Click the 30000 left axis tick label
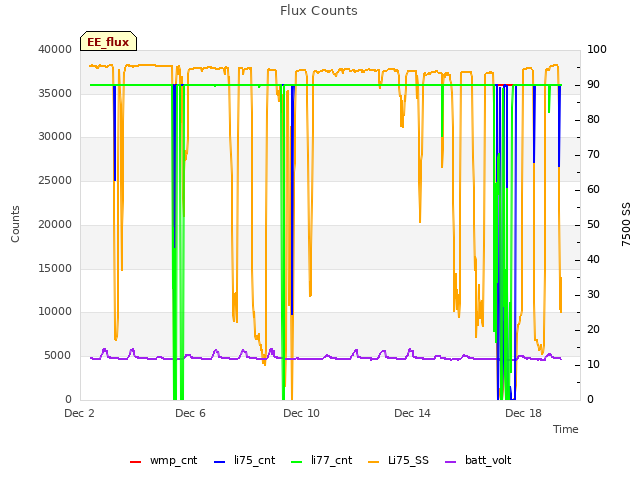Image resolution: width=640 pixels, height=480 pixels. pyautogui.click(x=55, y=137)
